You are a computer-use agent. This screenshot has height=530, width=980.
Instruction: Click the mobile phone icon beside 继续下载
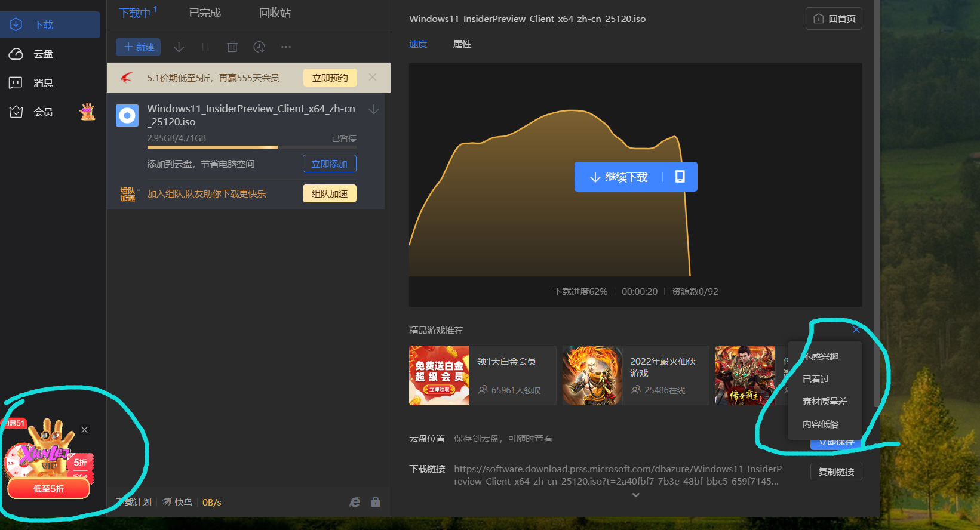[680, 177]
